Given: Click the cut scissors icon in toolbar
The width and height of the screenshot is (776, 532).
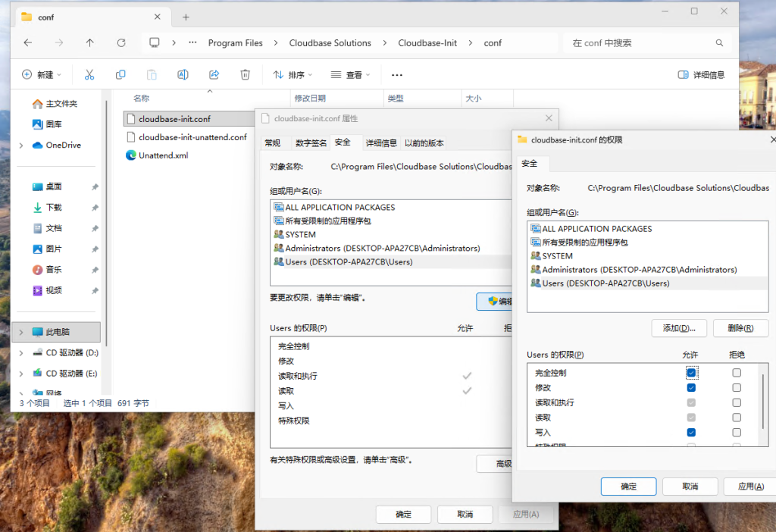Looking at the screenshot, I should tap(89, 74).
